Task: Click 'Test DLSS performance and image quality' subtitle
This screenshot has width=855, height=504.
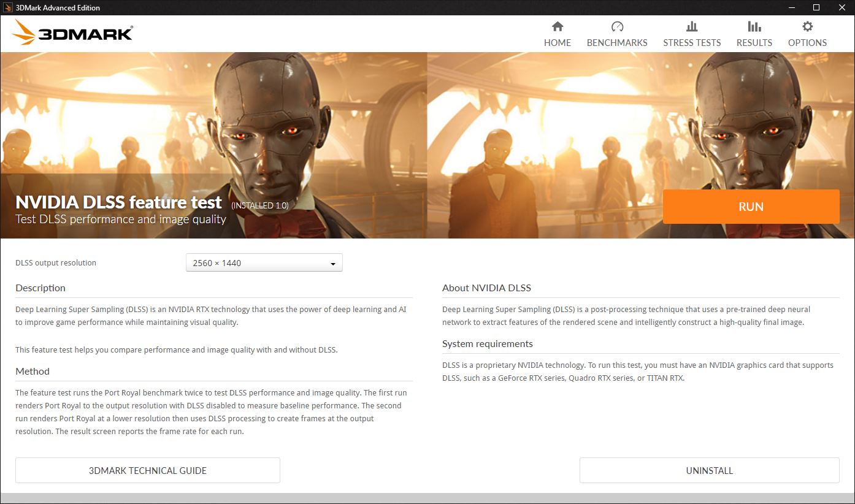Action: (x=121, y=220)
